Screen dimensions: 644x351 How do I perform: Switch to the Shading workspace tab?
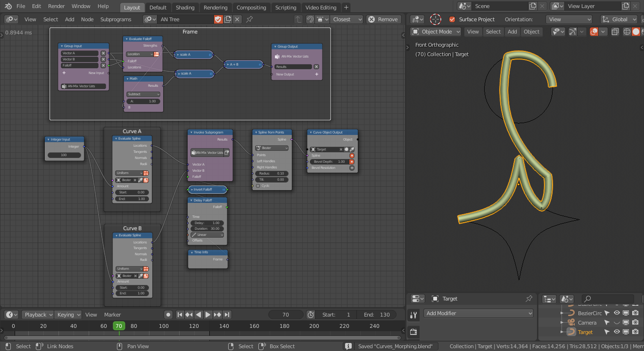coord(185,8)
